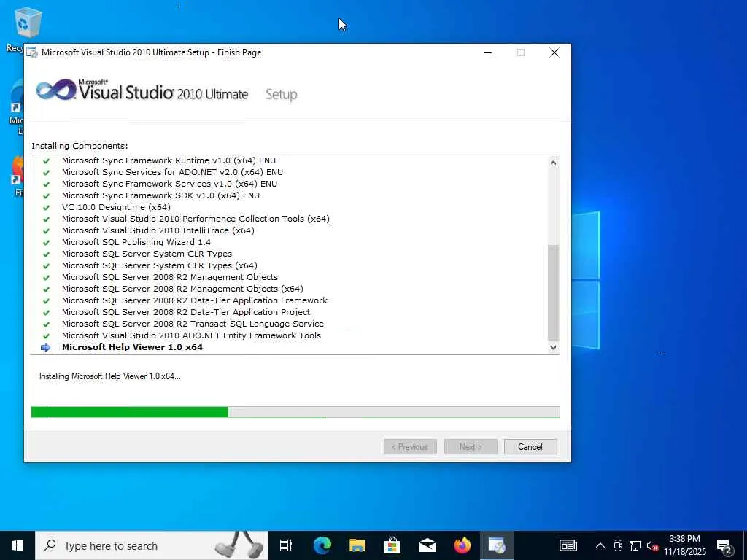Viewport: 747px width, 560px height.
Task: Click Visual Studio setup taskbar icon
Action: pos(497,545)
